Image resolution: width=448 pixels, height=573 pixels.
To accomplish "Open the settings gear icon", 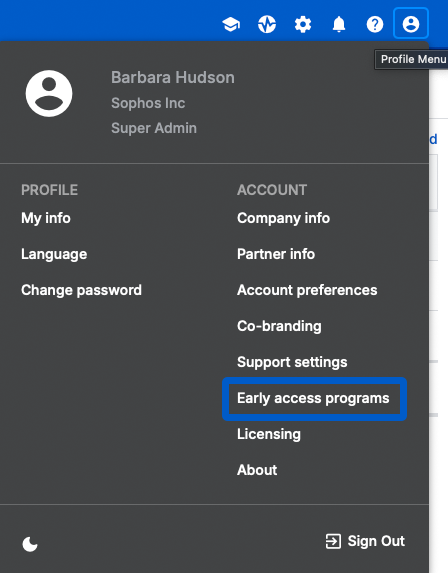I will tap(303, 24).
